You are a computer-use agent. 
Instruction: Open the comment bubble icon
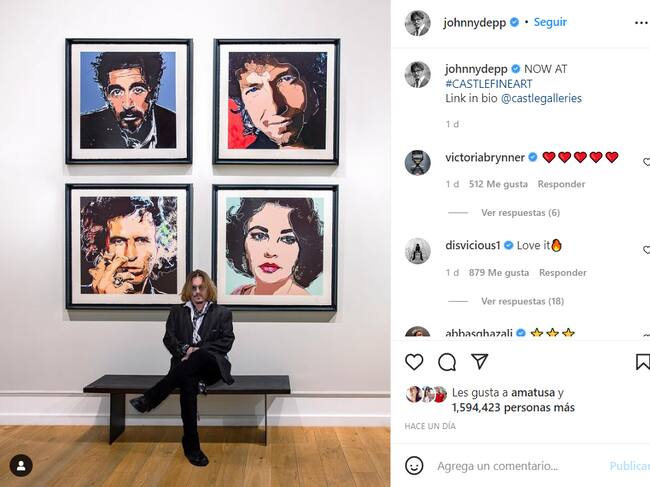(447, 362)
